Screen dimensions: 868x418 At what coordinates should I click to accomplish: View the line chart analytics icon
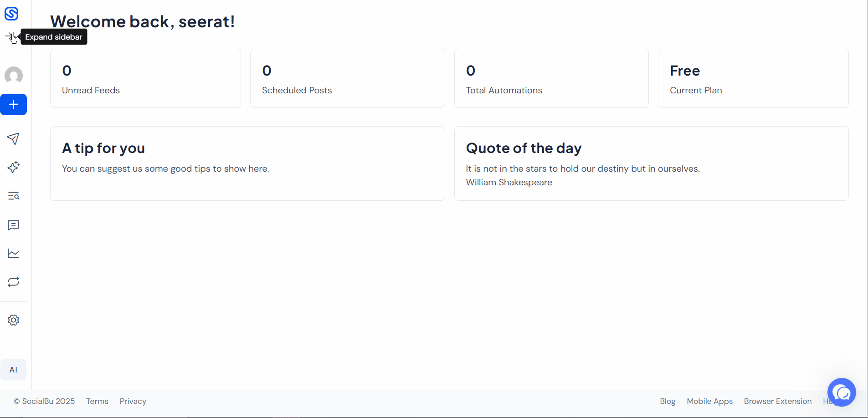(14, 253)
